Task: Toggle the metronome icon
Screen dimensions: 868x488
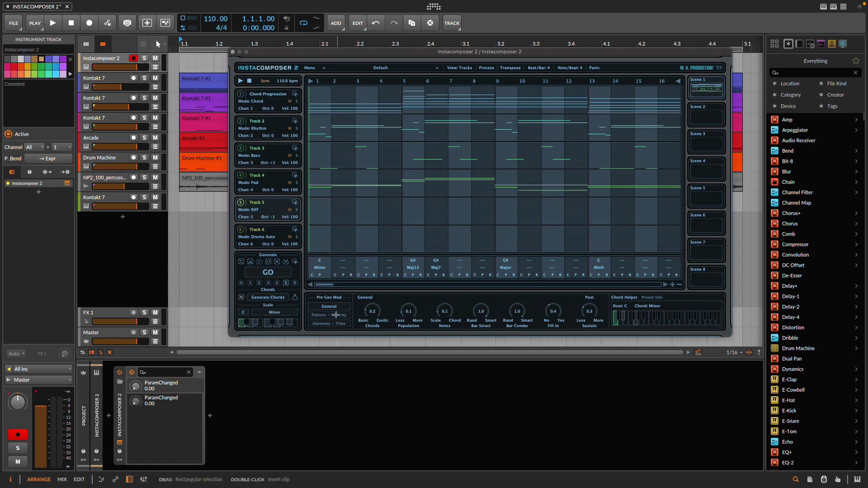Action: click(x=286, y=28)
